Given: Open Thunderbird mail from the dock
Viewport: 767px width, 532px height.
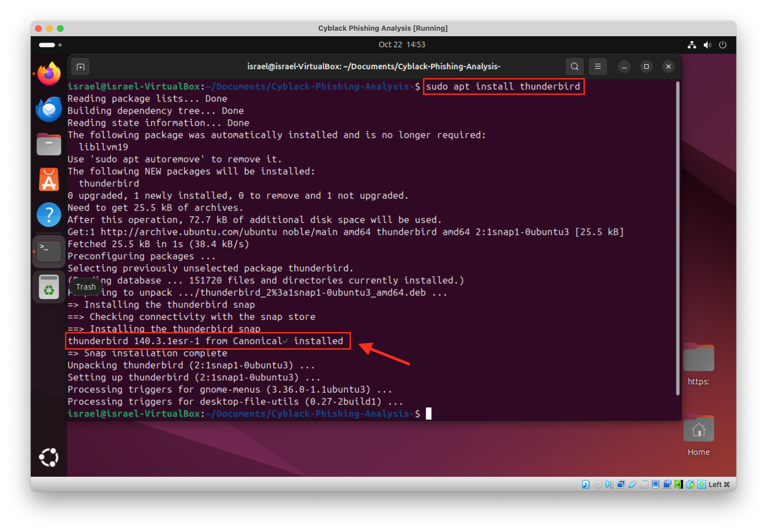Looking at the screenshot, I should point(49,109).
